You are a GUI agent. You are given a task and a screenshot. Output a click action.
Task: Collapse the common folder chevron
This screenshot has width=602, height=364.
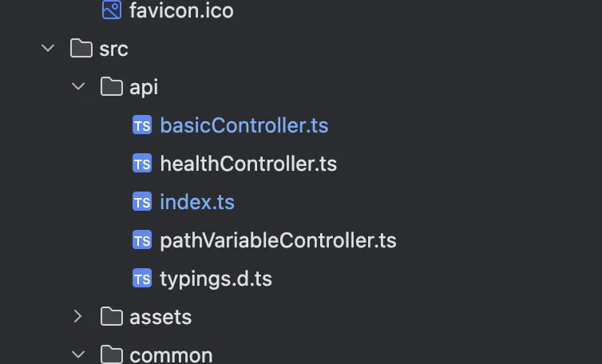point(78,354)
